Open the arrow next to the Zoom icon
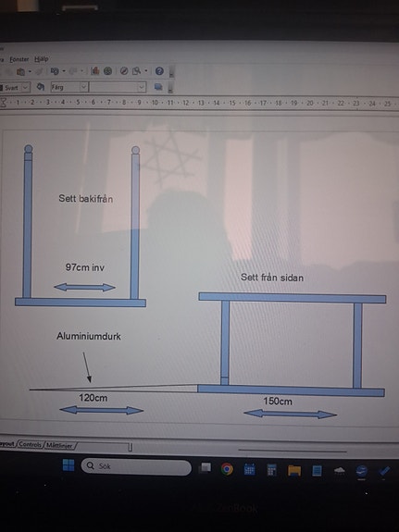The height and width of the screenshot is (532, 399). click(146, 71)
